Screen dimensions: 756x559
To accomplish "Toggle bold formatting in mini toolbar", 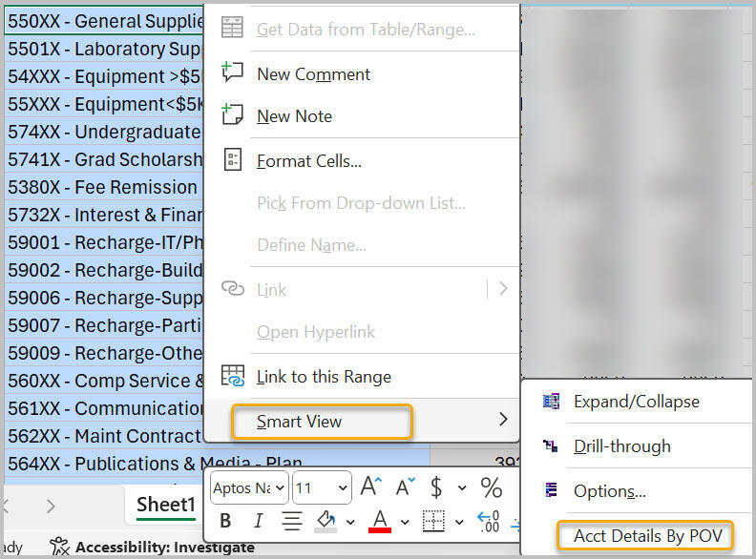I will coord(225,521).
